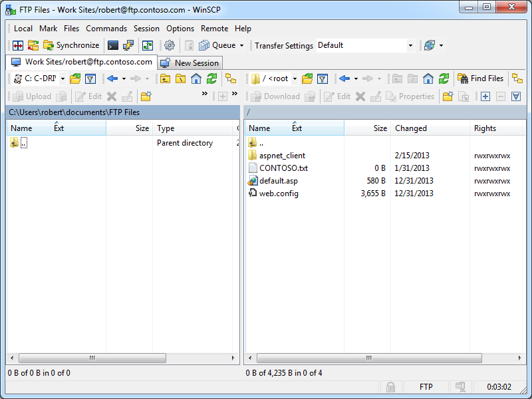Go to the local home directory
The width and height of the screenshot is (532, 399).
coord(196,78)
